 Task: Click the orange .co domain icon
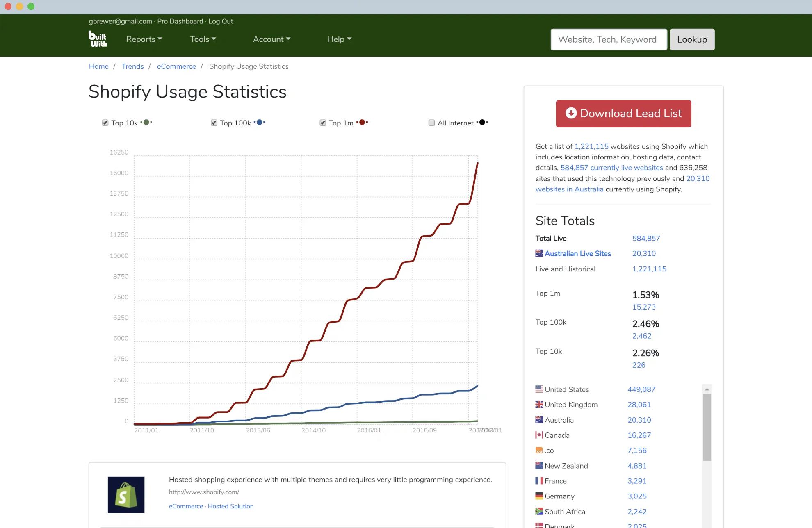click(539, 451)
